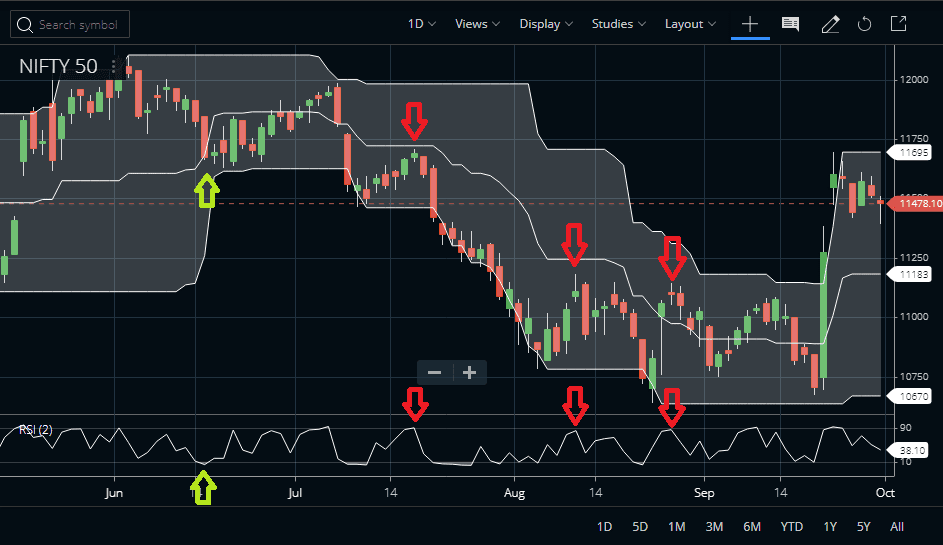Viewport: 943px width, 545px height.
Task: Select the 6M range button
Action: coord(752,527)
